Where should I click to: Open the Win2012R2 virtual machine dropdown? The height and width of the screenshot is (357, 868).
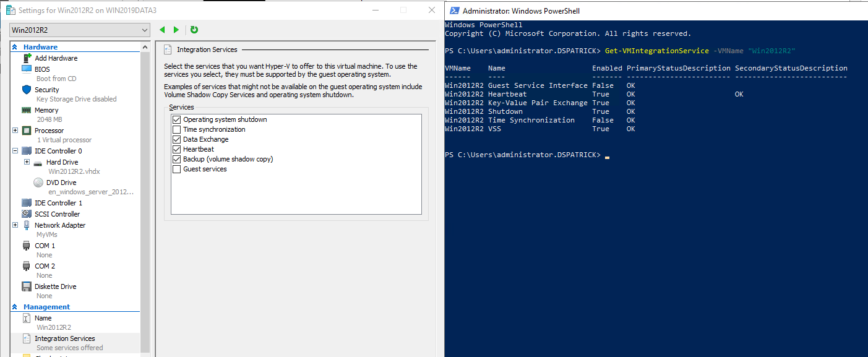(x=80, y=30)
